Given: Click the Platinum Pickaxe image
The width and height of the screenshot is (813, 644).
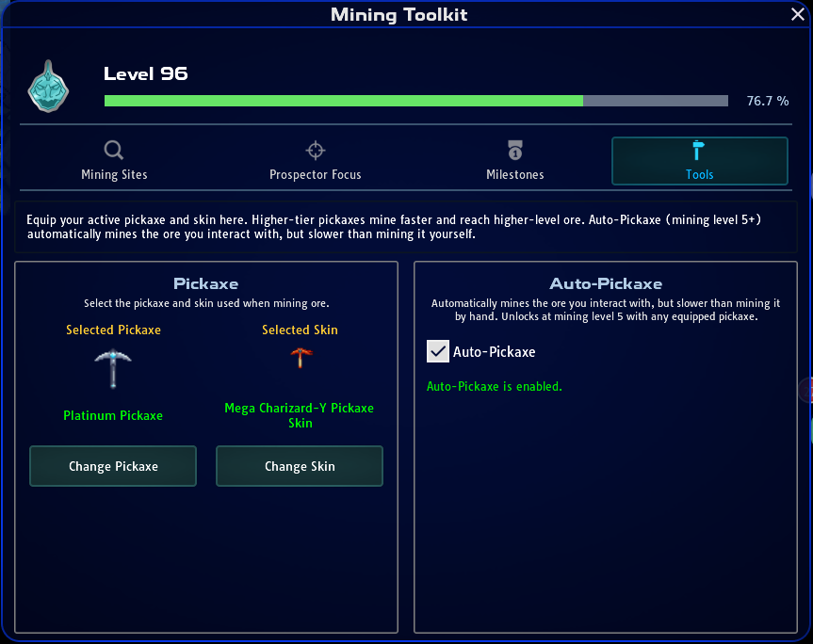Looking at the screenshot, I should (113, 369).
